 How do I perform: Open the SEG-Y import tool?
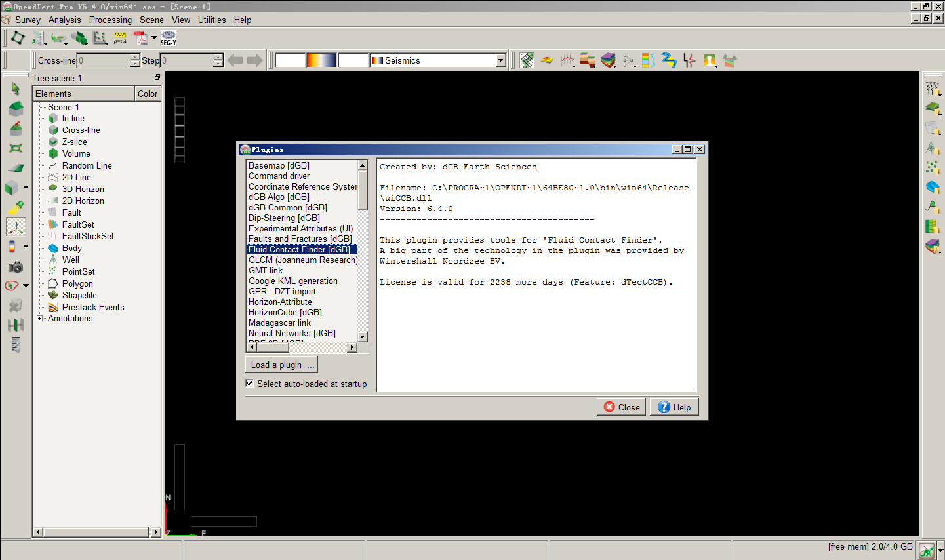(169, 38)
